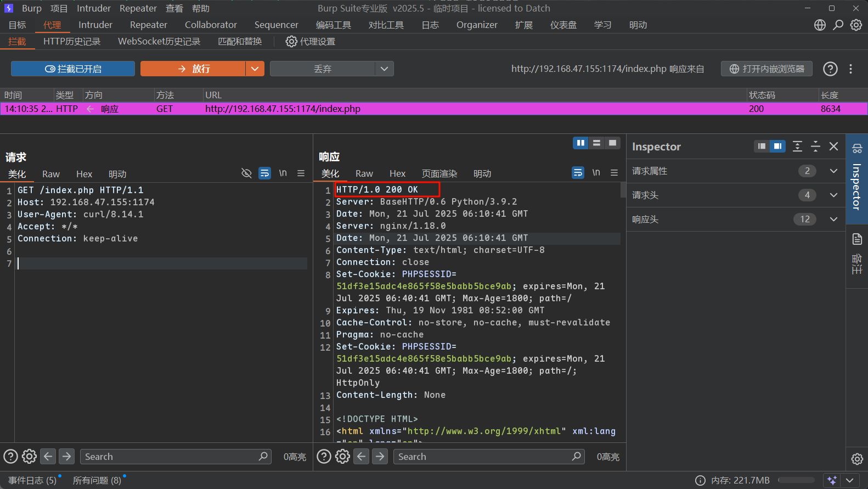Go back using request panel left arrow
This screenshot has height=489, width=868.
(x=48, y=456)
